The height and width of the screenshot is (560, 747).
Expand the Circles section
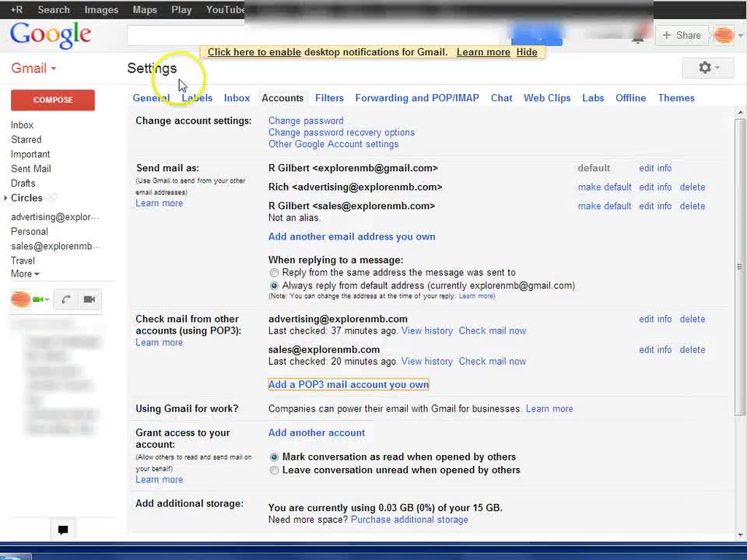point(7,198)
